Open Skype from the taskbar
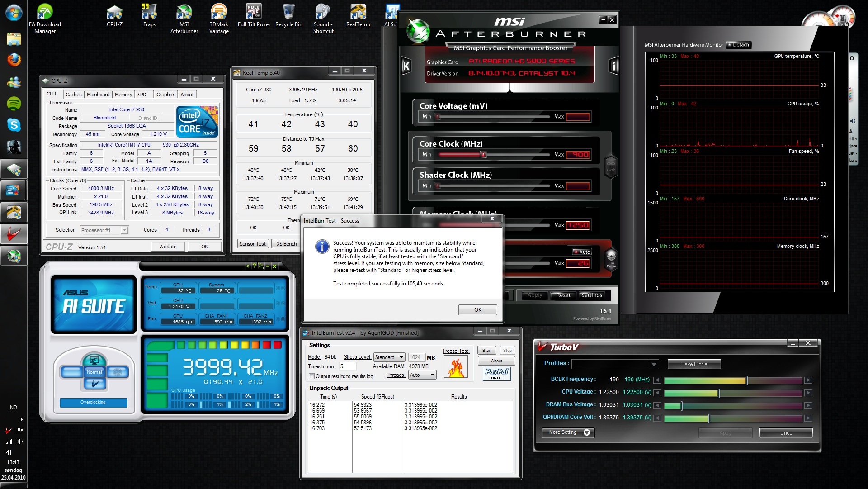The height and width of the screenshot is (489, 868). click(x=14, y=125)
